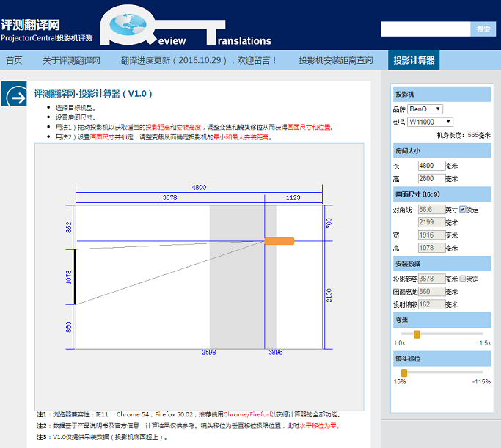Image resolution: width=501 pixels, height=448 pixels.
Task: Open the brand dropdown showing BenQ
Action: tap(425, 109)
